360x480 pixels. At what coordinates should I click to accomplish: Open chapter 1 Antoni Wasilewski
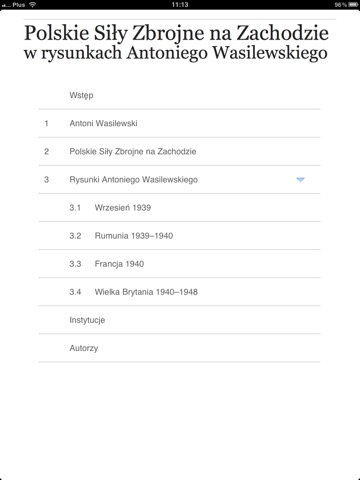click(x=179, y=123)
